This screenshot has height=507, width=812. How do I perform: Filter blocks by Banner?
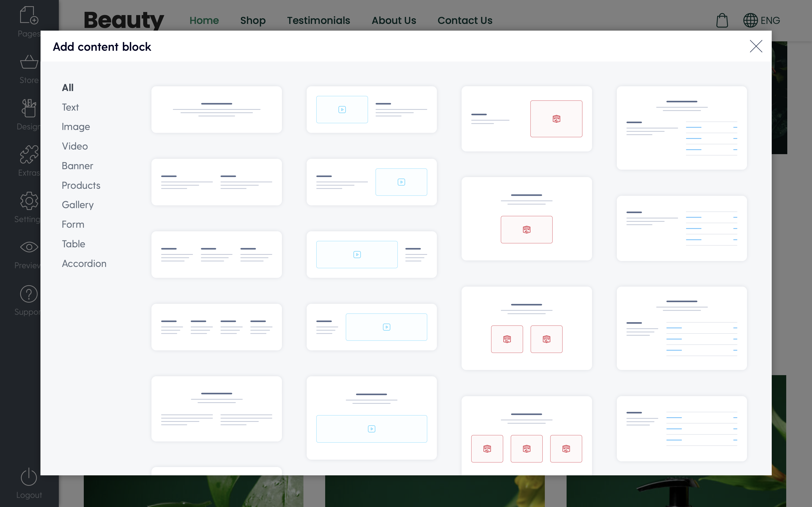point(77,166)
